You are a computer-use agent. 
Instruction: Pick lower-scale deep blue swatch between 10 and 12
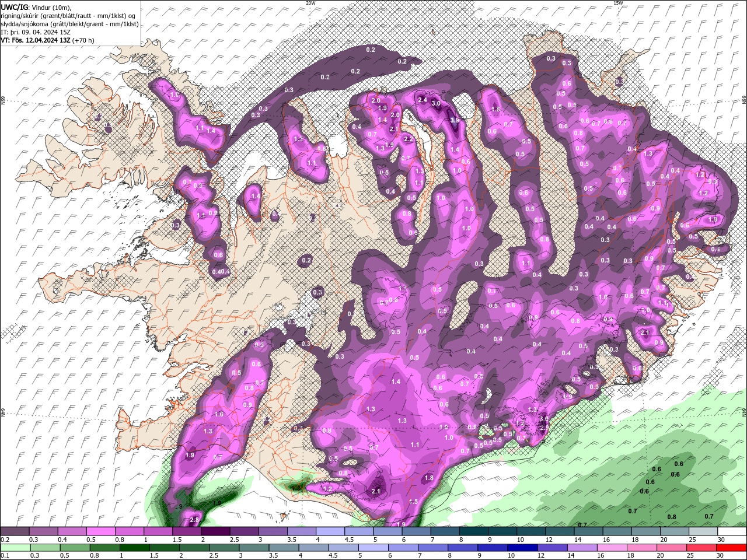coord(523,548)
